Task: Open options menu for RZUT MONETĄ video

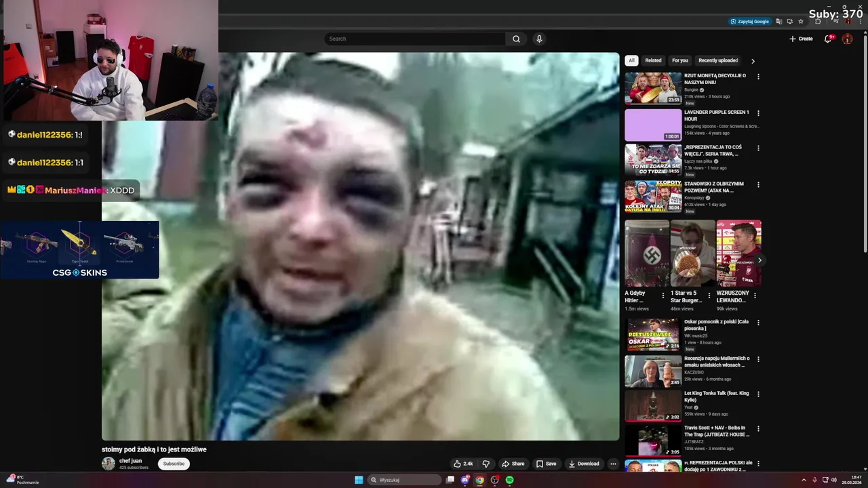Action: click(758, 77)
